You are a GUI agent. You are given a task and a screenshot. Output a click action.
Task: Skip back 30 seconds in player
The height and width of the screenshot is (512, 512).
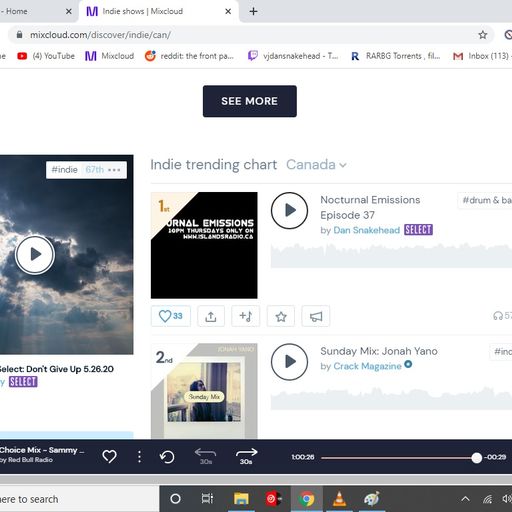[205, 456]
